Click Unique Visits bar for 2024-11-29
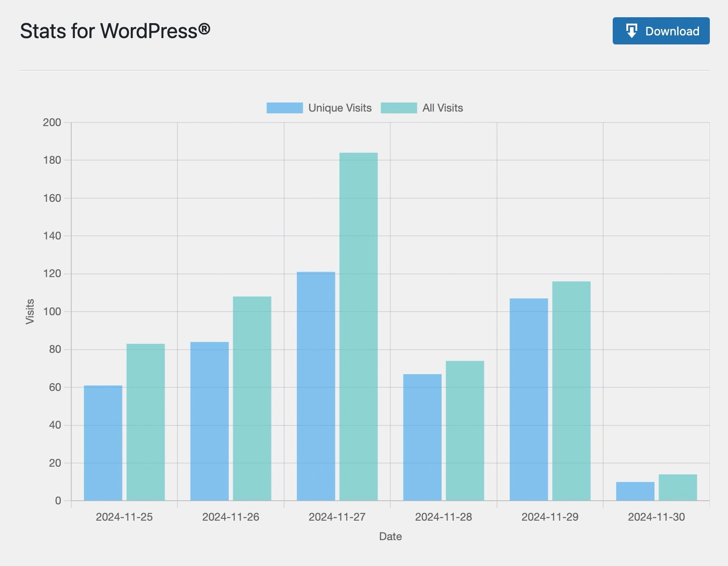Screen dimensions: 728x566 click(529, 400)
